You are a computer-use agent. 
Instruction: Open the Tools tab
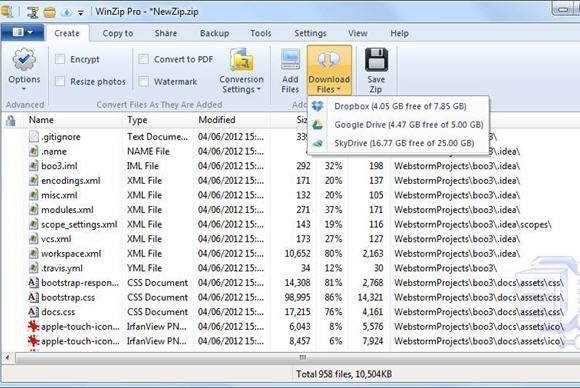[261, 33]
